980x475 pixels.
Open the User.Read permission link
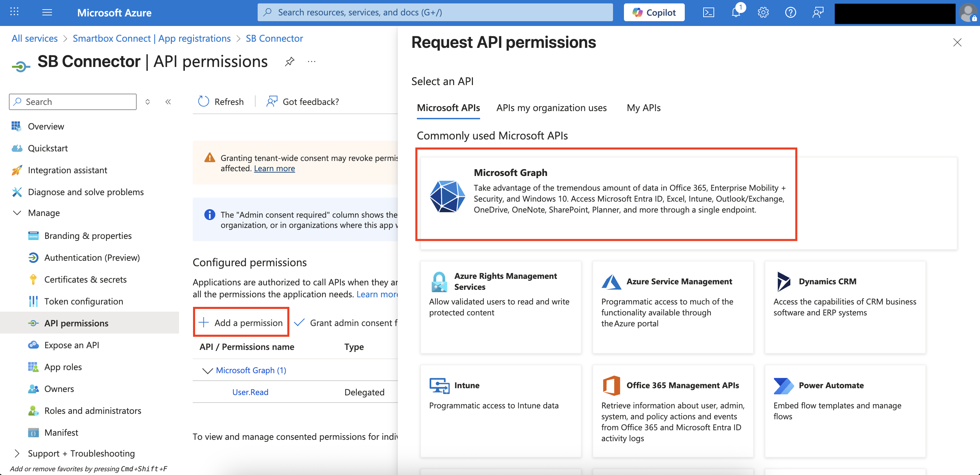click(250, 392)
